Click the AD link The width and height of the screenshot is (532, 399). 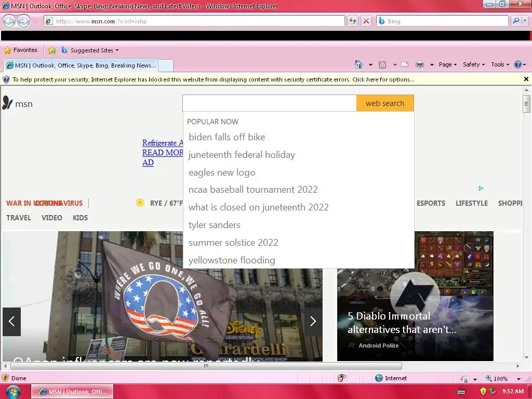(x=148, y=163)
